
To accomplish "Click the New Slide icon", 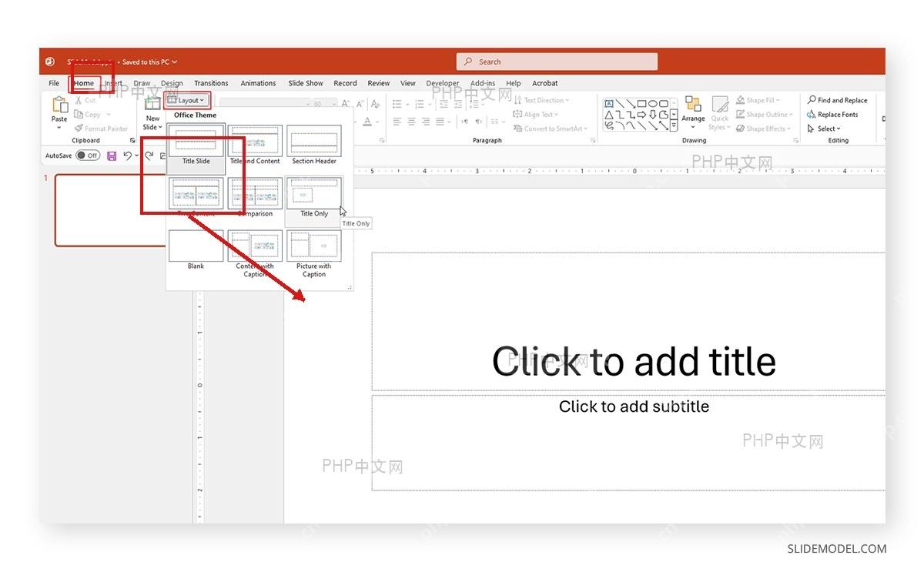I will click(152, 105).
